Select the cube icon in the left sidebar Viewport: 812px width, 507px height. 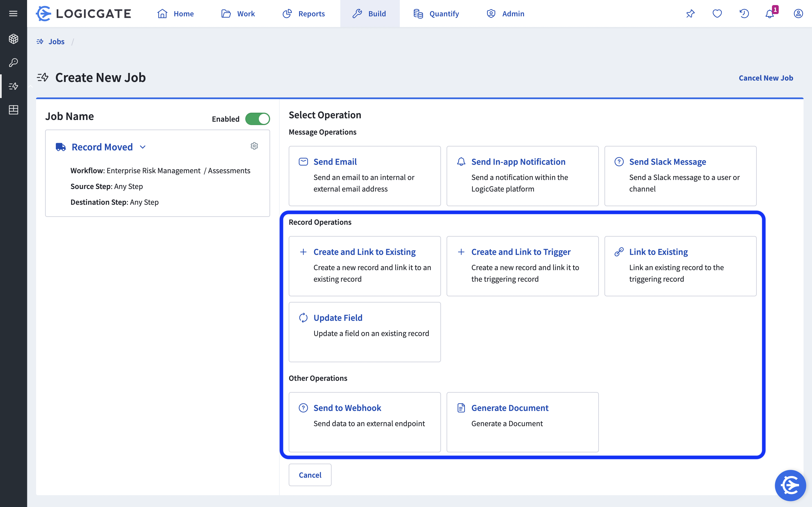tap(14, 39)
